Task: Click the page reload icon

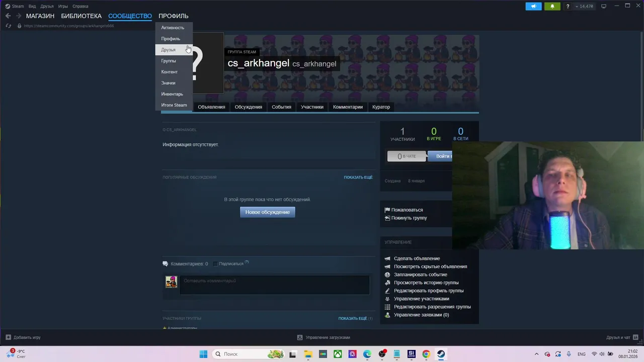Action: pyautogui.click(x=8, y=26)
